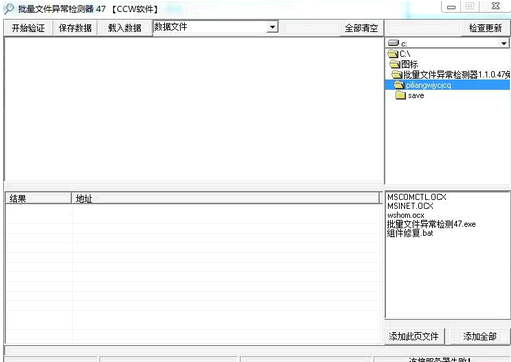Select the 批量文件异常检测器1.1.0.47 folder
Viewport: 511px width, 362px height.
(456, 74)
